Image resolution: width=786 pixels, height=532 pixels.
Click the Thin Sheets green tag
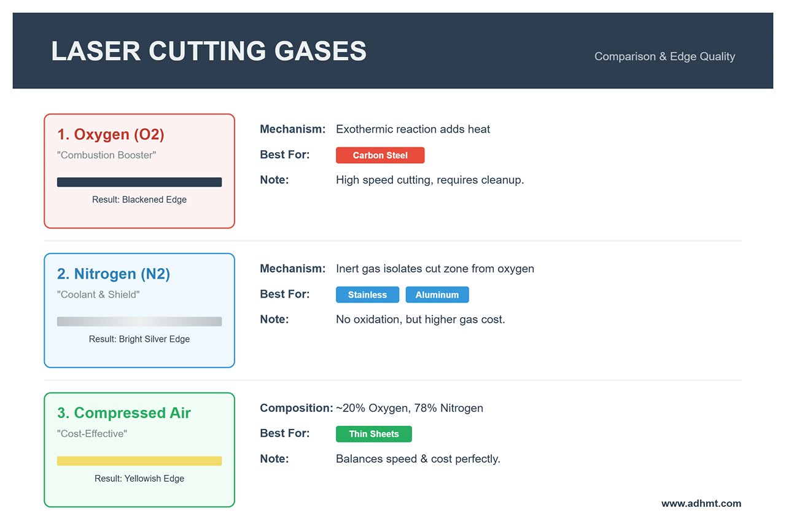(x=373, y=434)
